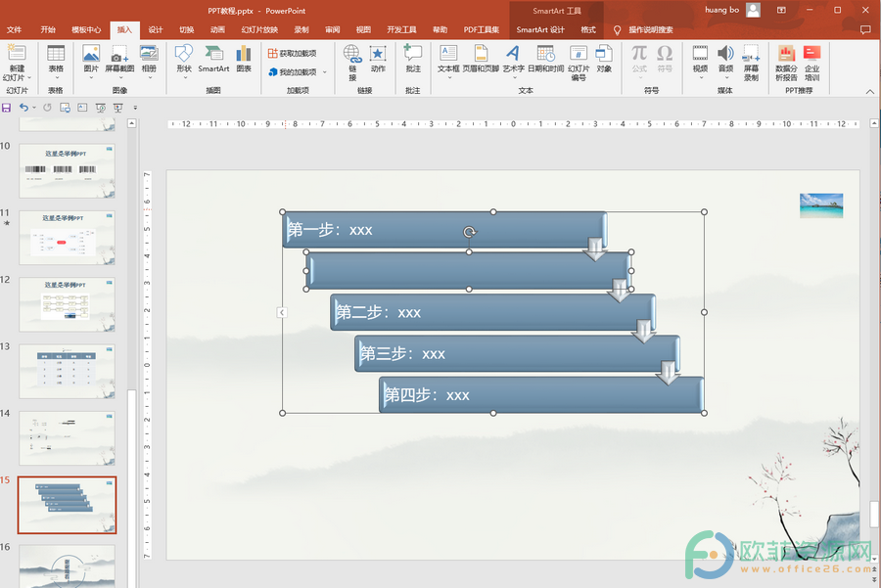Image resolution: width=881 pixels, height=588 pixels.
Task: Open the 新建幻灯片 dropdown arrow
Action: tap(28, 78)
